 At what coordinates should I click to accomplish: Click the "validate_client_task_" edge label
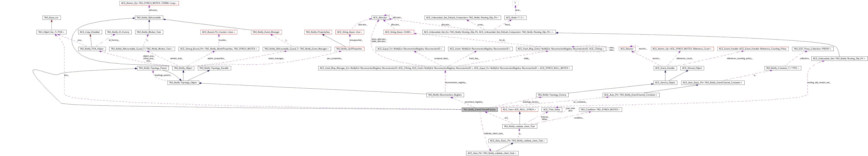(x=494, y=133)
